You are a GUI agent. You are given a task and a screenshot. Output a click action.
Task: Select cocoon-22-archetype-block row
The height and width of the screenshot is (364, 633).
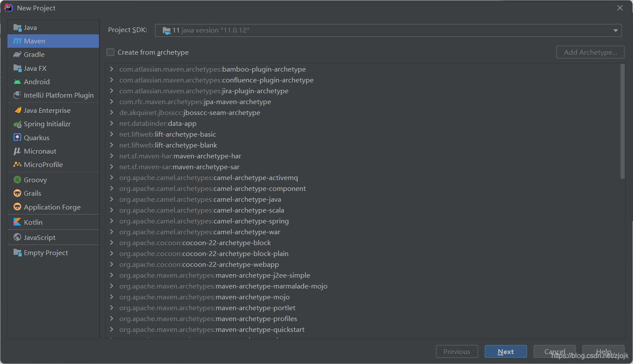[x=363, y=243]
